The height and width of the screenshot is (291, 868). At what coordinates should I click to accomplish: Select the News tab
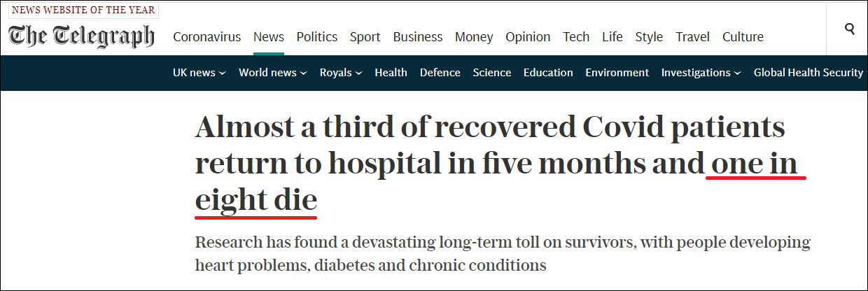pyautogui.click(x=268, y=37)
